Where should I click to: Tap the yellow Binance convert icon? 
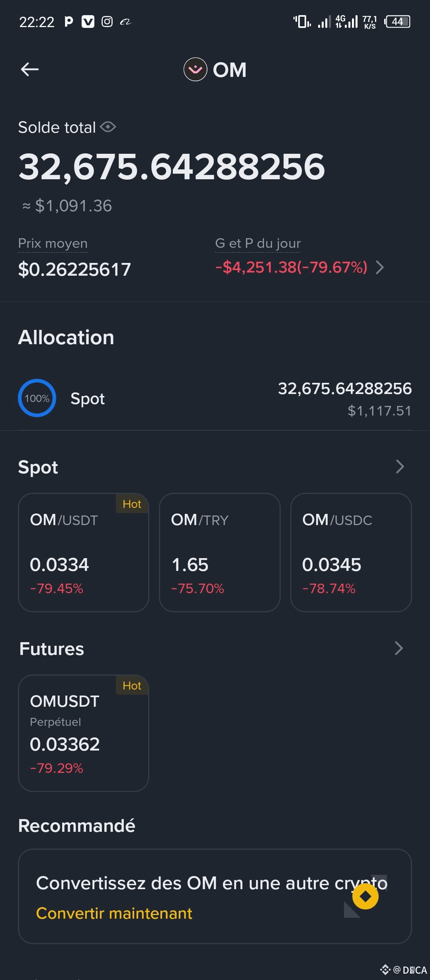click(x=365, y=896)
